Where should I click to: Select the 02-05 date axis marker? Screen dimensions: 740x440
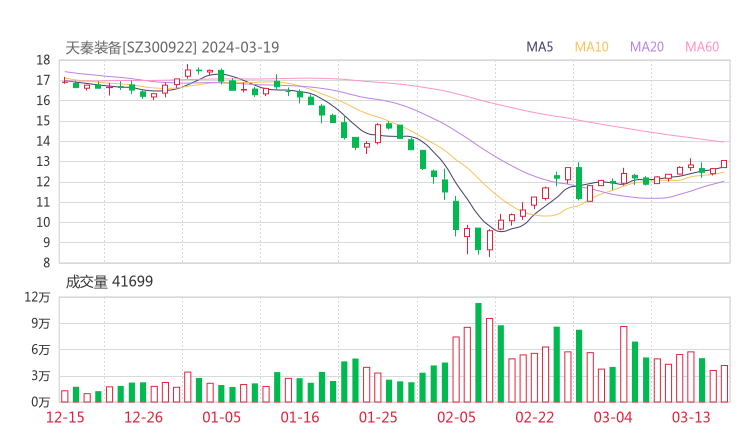pos(456,416)
